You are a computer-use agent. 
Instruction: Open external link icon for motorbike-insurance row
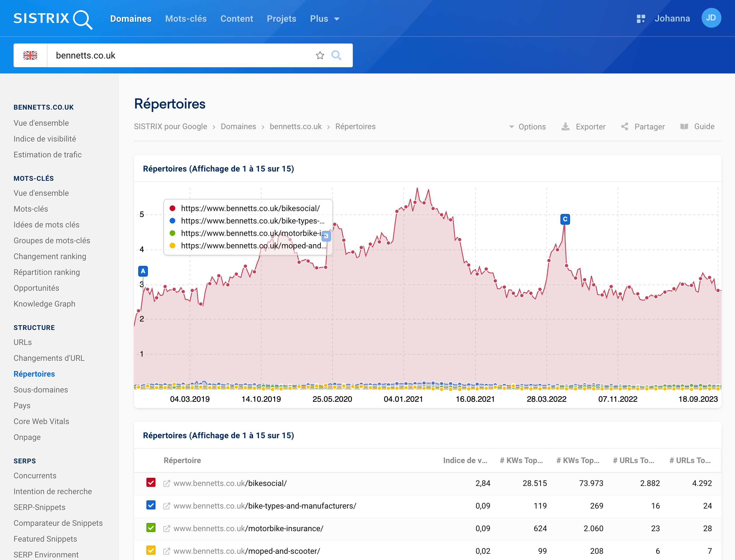click(x=167, y=529)
